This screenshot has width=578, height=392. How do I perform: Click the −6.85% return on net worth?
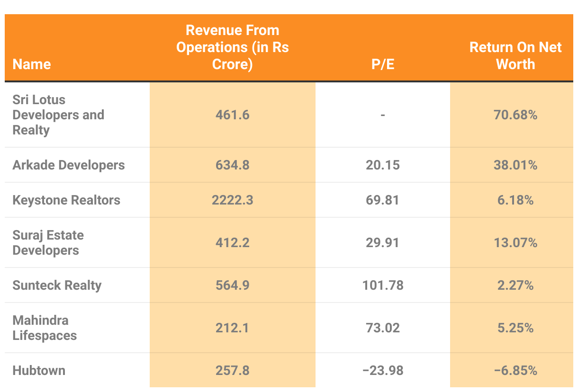515,370
